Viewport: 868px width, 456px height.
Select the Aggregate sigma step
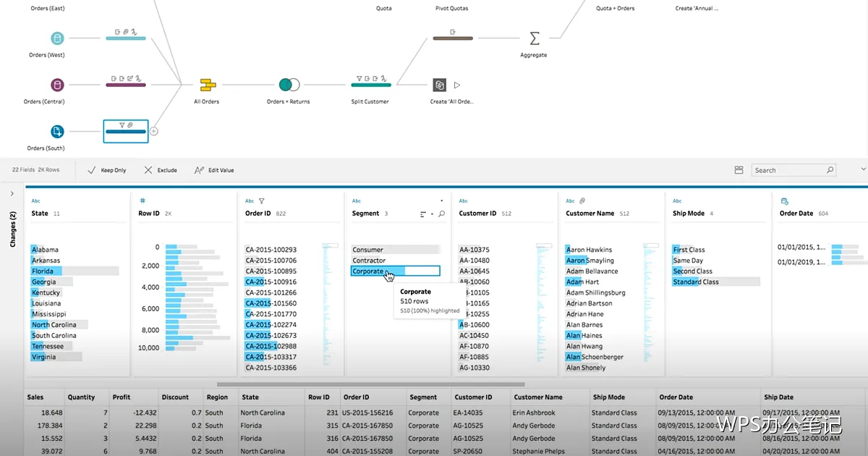click(535, 38)
